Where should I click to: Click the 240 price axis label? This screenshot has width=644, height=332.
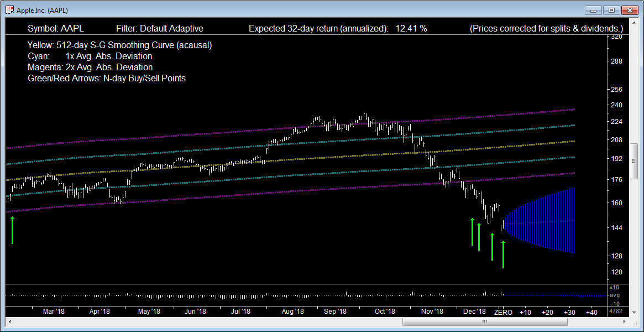click(617, 105)
